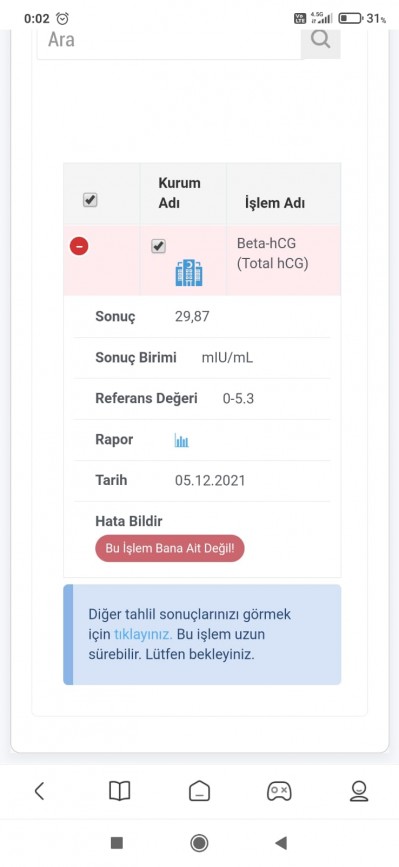Viewport: 399px width, 867px height.
Task: Open the Rapor chart icon
Action: pyautogui.click(x=182, y=441)
